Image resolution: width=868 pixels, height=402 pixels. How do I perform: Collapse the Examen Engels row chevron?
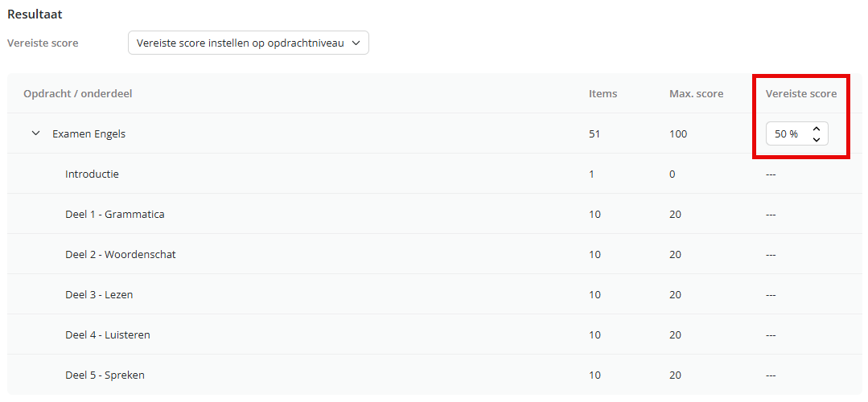pyautogui.click(x=36, y=133)
